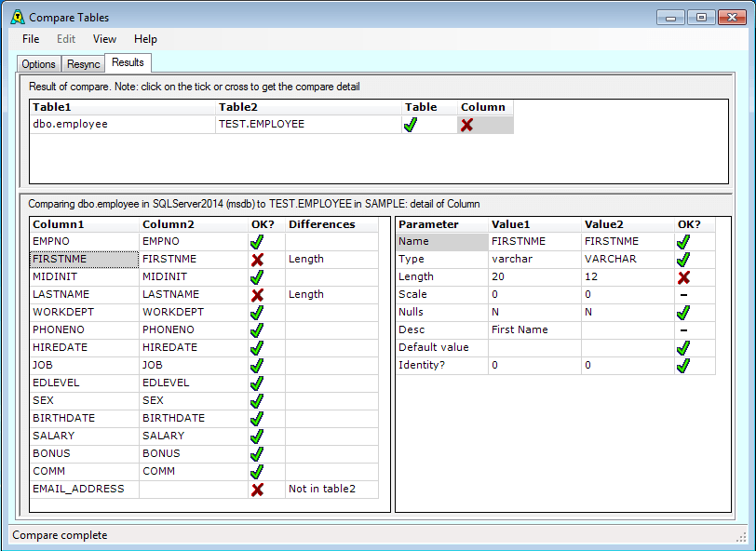Open the File menu

click(x=31, y=39)
